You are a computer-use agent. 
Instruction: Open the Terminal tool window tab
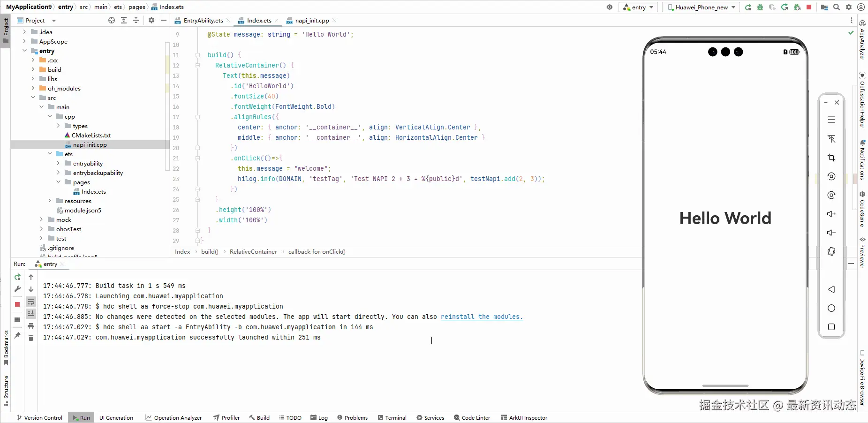point(392,417)
